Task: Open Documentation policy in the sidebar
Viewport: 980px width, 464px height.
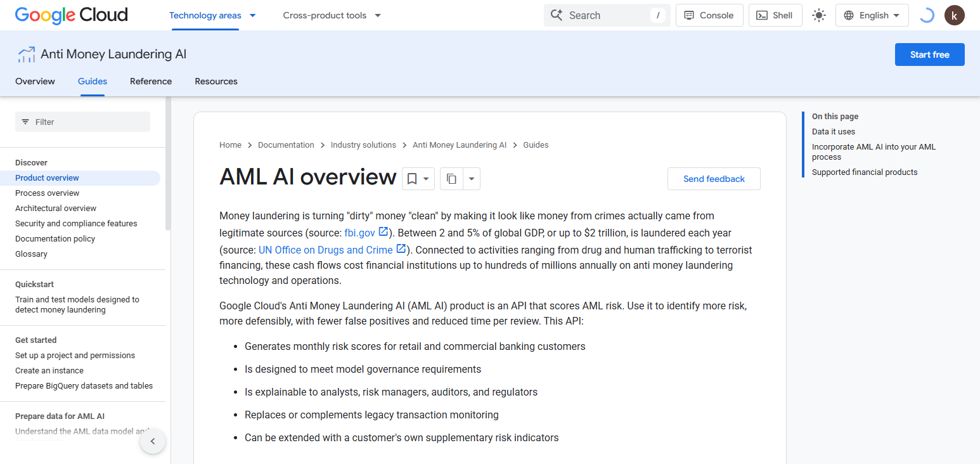Action: [55, 239]
